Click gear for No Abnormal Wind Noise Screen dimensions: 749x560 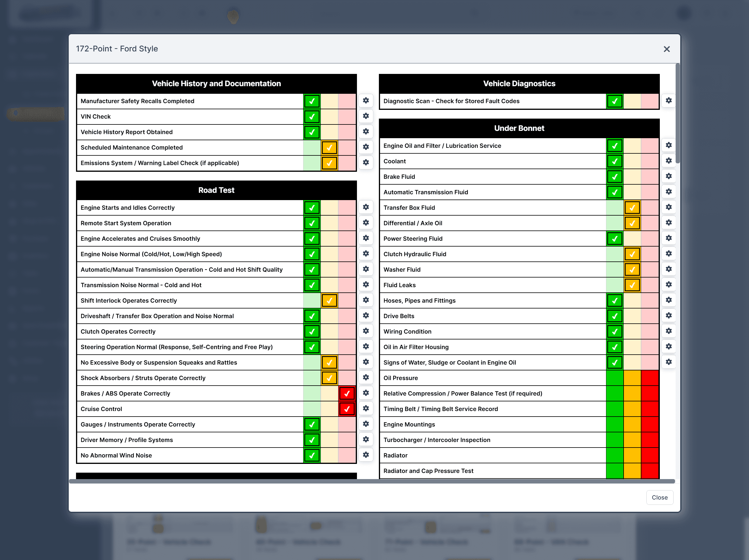coord(366,455)
